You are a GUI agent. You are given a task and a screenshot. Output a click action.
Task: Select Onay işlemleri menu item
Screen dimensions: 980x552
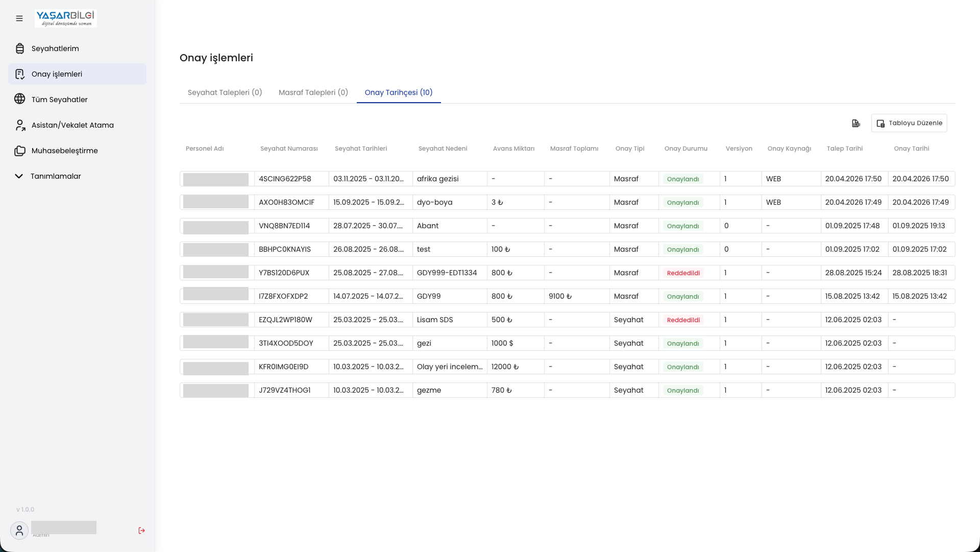tap(77, 74)
